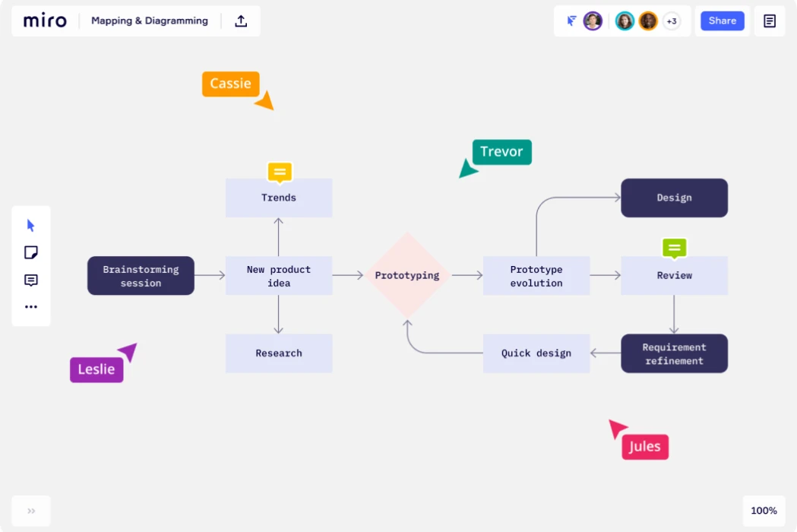Open the notes document icon top right
Viewport: 797px width, 532px height.
coord(769,21)
